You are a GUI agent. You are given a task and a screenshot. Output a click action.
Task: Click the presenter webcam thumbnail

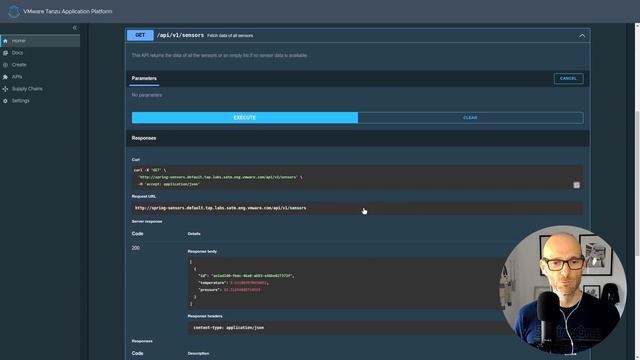(563, 290)
